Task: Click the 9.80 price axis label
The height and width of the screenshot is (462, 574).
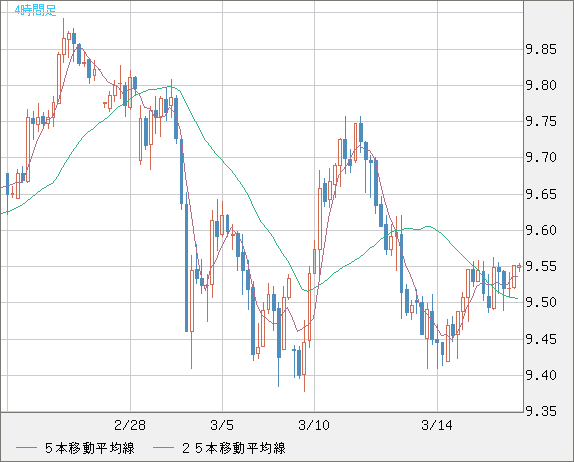Action: click(x=541, y=86)
